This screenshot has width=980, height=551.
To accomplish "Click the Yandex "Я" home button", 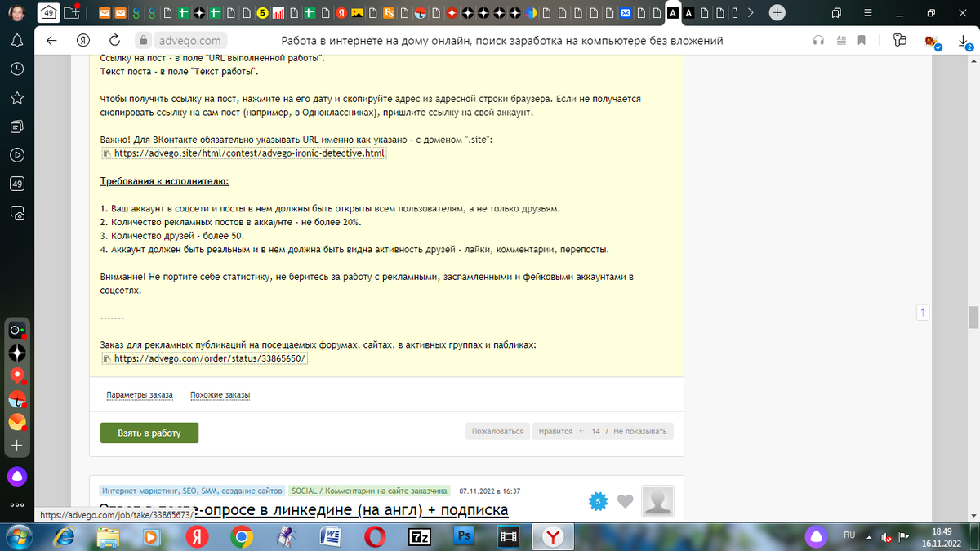I will tap(82, 41).
